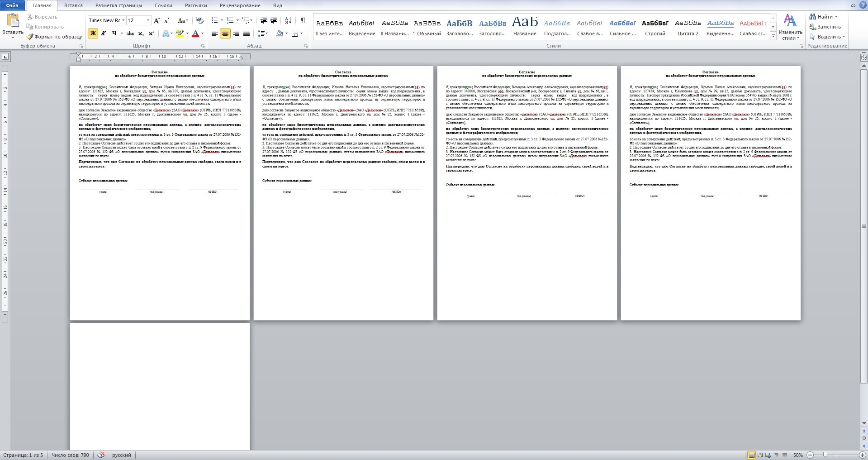Click the tab selector button left of ruler
This screenshot has width=868, height=460.
pyautogui.click(x=5, y=57)
